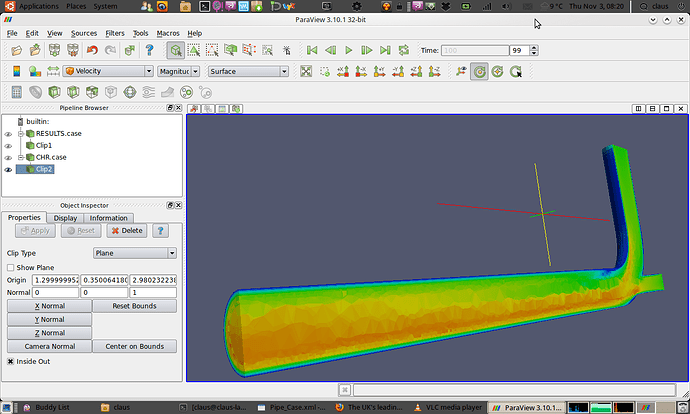Set view direction to -Z

pos(434,71)
